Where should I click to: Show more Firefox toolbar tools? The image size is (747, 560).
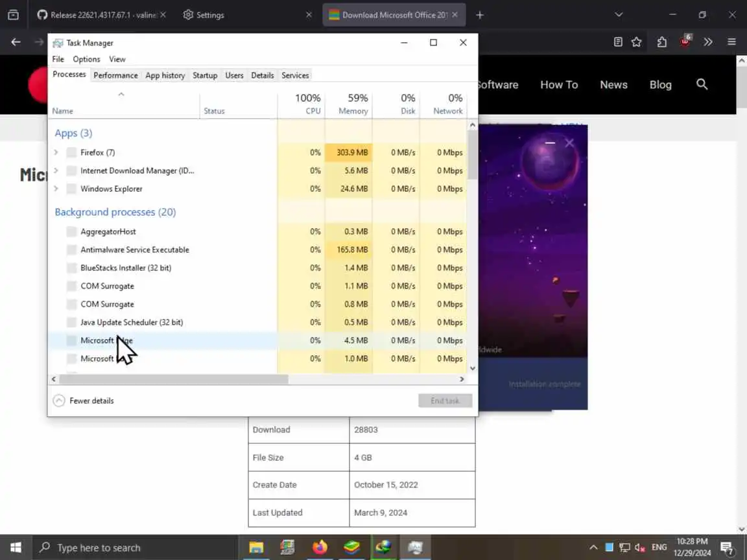(x=708, y=42)
